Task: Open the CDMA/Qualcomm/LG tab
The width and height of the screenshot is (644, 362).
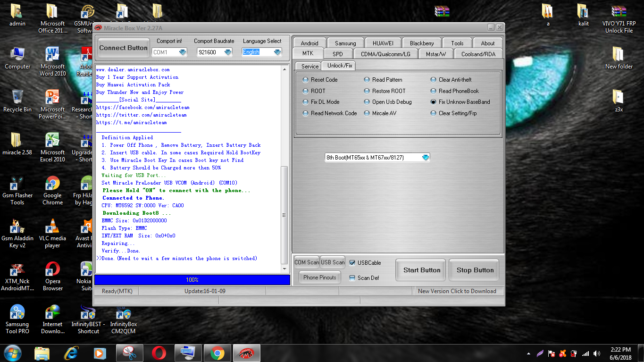Action: (385, 54)
